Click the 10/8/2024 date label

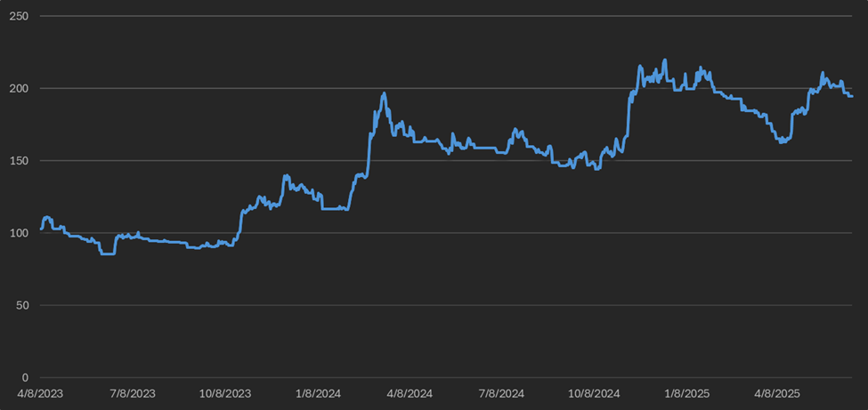[595, 394]
